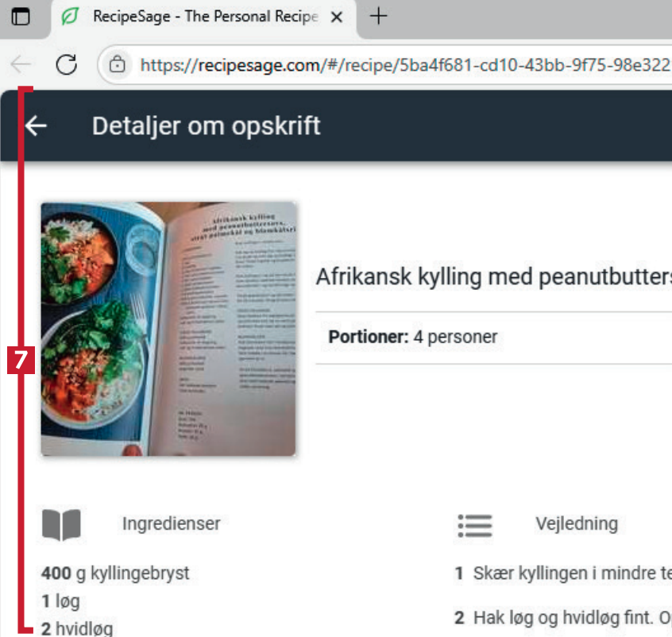Click the open book Ingredienser icon

[61, 525]
